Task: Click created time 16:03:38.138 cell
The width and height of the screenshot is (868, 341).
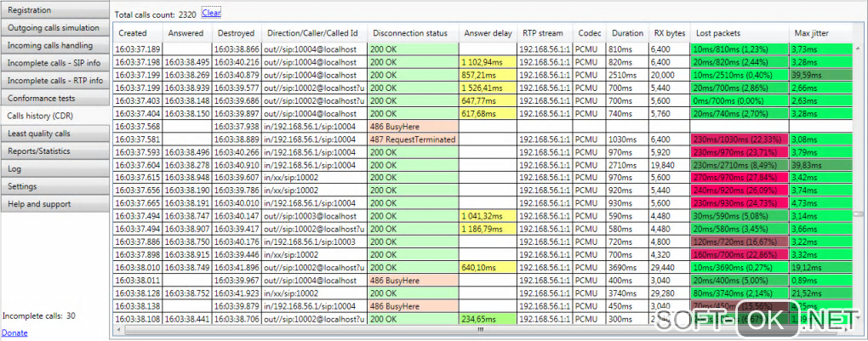Action: tap(138, 306)
